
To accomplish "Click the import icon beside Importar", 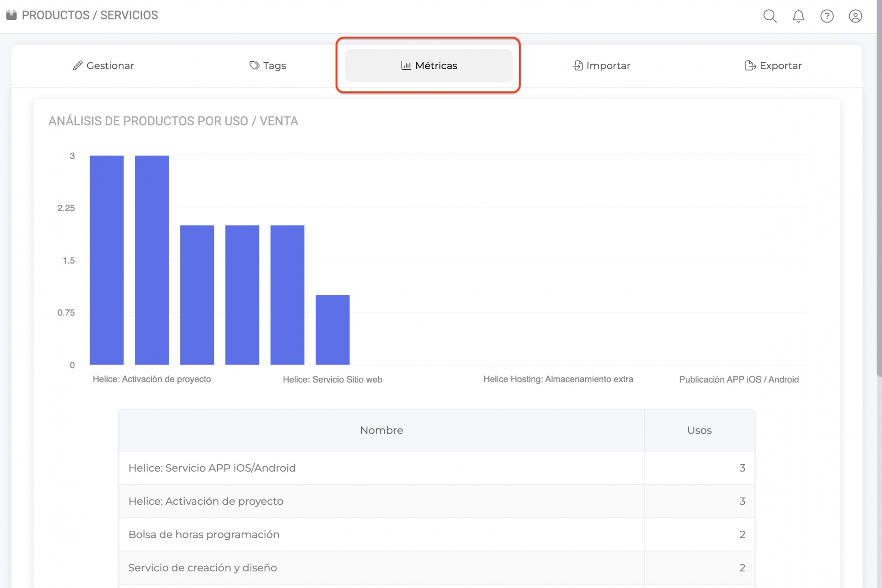I will (578, 66).
